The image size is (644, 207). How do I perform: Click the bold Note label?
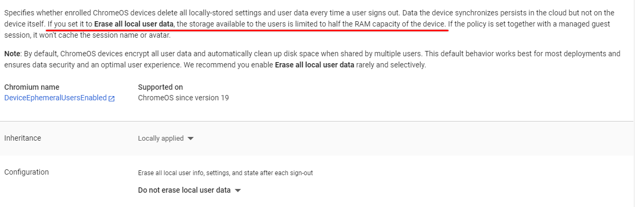(12, 54)
